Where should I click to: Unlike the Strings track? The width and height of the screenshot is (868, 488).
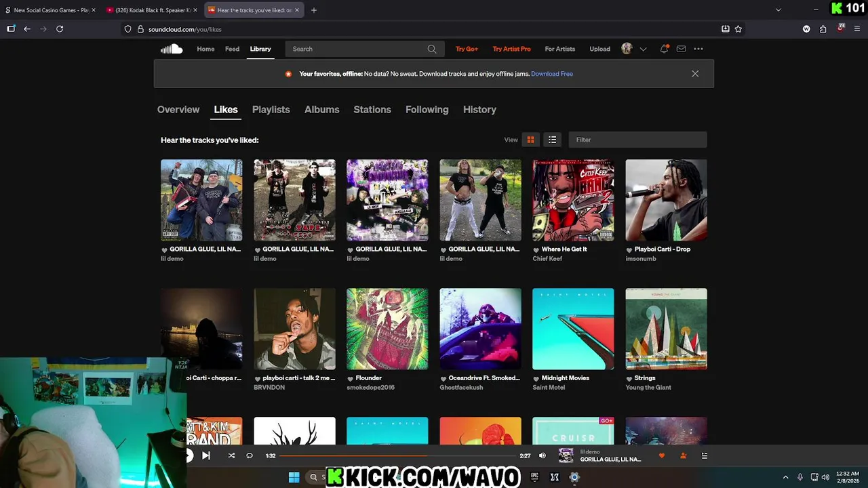tap(629, 378)
